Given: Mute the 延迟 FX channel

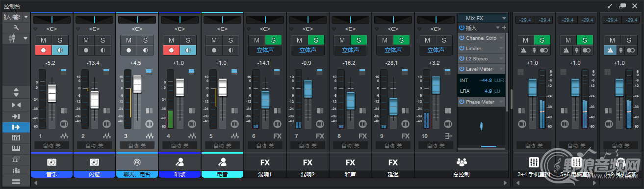Looking at the screenshot, I should point(385,40).
